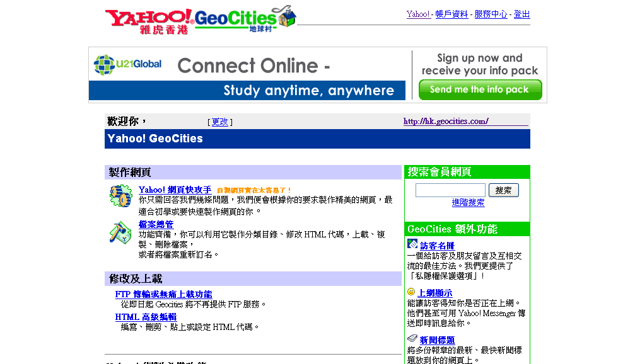Open the 新聞標題 news headlines link
The width and height of the screenshot is (635, 364).
point(438,340)
